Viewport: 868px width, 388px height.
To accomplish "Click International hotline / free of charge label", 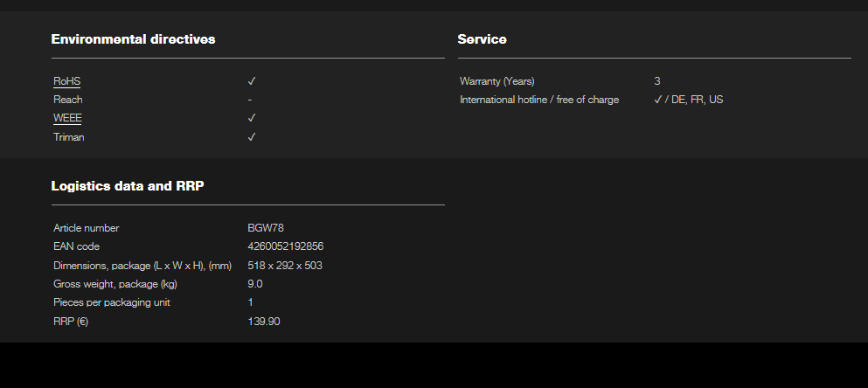I will [539, 100].
